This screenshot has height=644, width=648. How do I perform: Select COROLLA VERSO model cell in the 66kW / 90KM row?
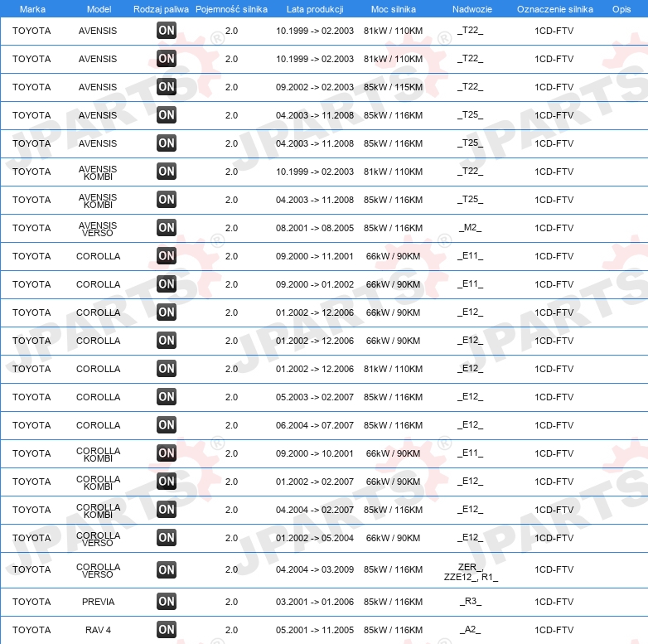pyautogui.click(x=98, y=539)
